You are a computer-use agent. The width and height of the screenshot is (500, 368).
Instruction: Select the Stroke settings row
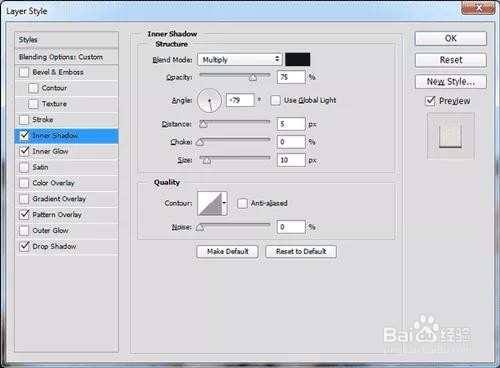click(66, 120)
